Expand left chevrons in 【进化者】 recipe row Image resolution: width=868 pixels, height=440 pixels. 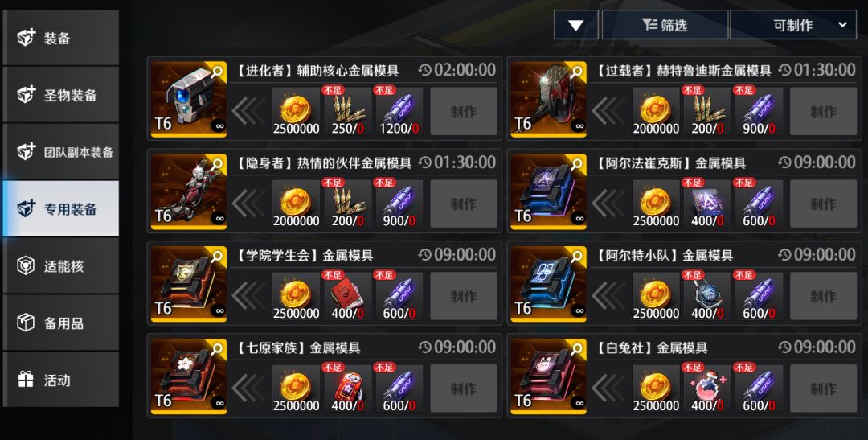(x=249, y=112)
